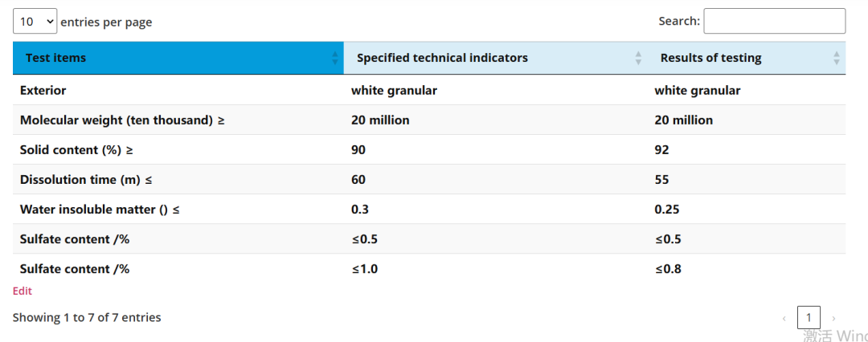Go to page 1 in pagination
The width and height of the screenshot is (868, 342).
pyautogui.click(x=809, y=318)
